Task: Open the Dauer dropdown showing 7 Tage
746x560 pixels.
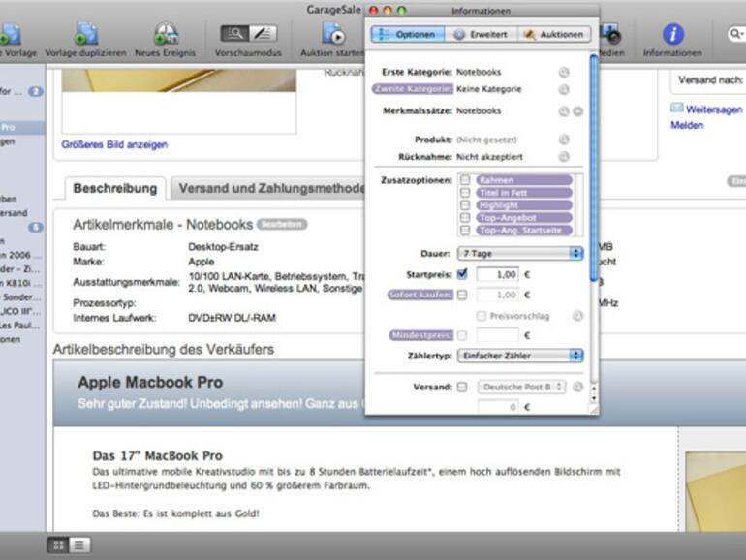Action: 520,253
